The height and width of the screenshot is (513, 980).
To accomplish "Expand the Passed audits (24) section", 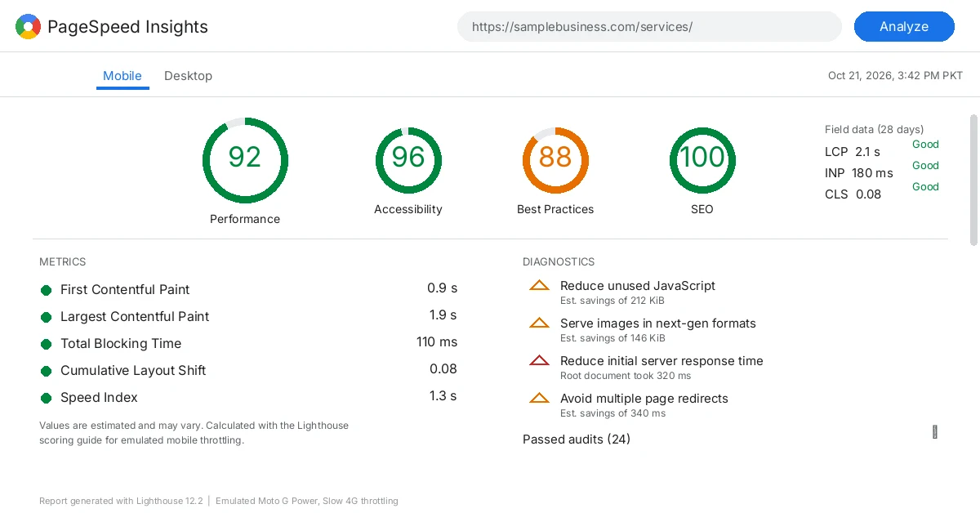I will point(577,439).
